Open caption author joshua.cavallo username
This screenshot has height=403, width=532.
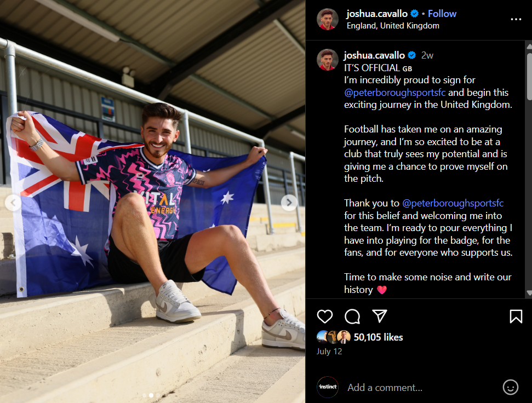pos(374,55)
